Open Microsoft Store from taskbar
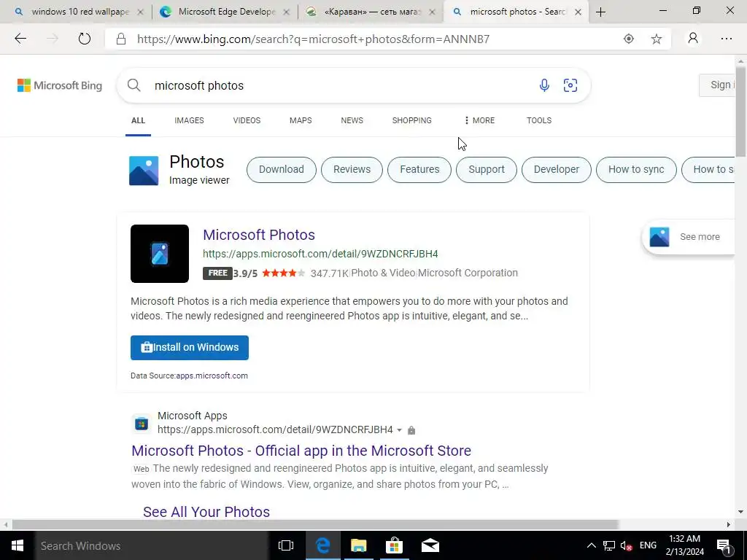 pyautogui.click(x=394, y=545)
